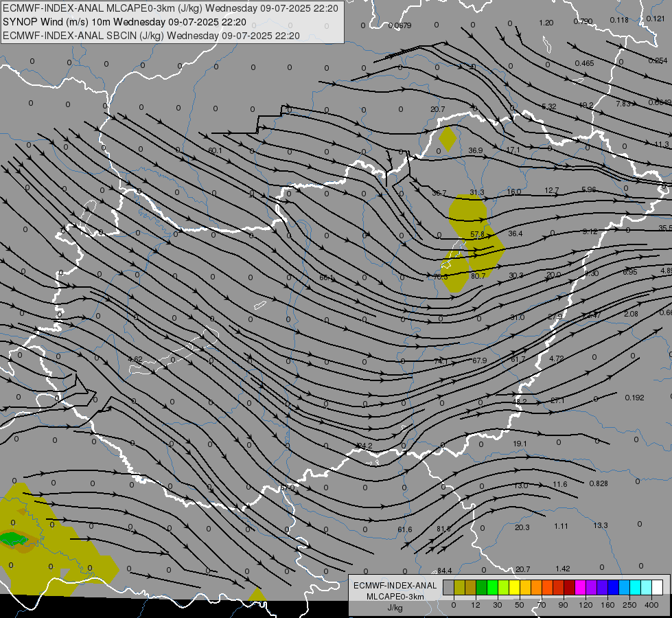This screenshot has height=618, width=672.
Task: Click the map value 12.7
Action: coord(552,190)
